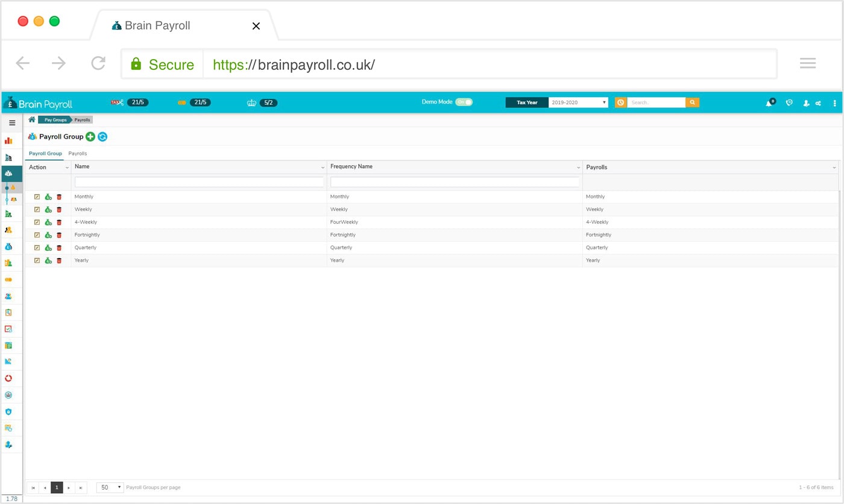The height and width of the screenshot is (504, 844).
Task: Go to previous page of the grid
Action: (45, 488)
